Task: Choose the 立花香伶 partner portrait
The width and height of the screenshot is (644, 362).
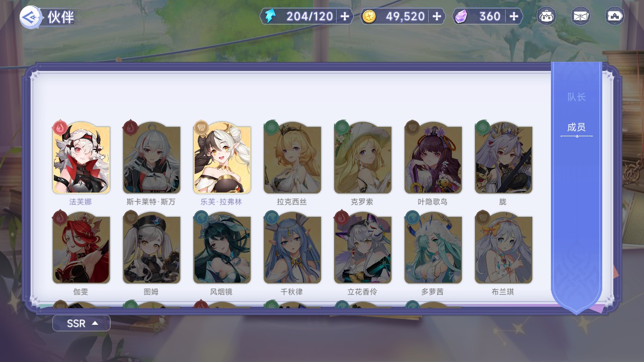Action: (x=363, y=248)
